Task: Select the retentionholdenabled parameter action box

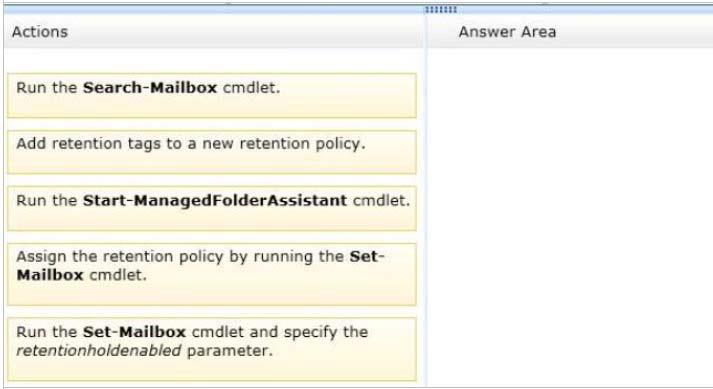Action: click(x=212, y=349)
